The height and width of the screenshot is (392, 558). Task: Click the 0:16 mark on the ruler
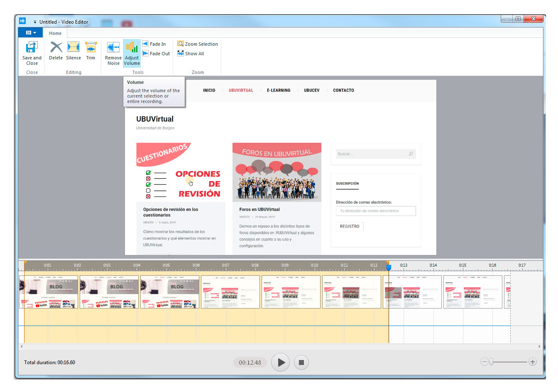pos(492,265)
